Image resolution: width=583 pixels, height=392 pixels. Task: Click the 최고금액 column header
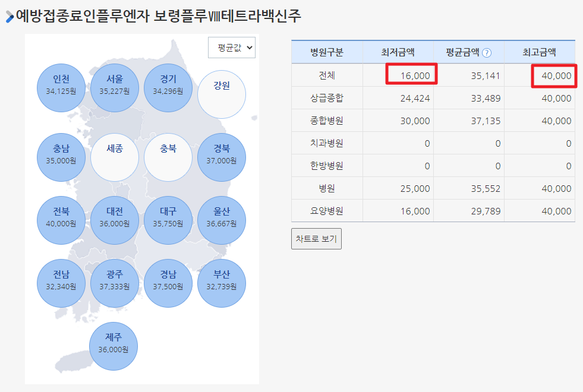(x=540, y=52)
